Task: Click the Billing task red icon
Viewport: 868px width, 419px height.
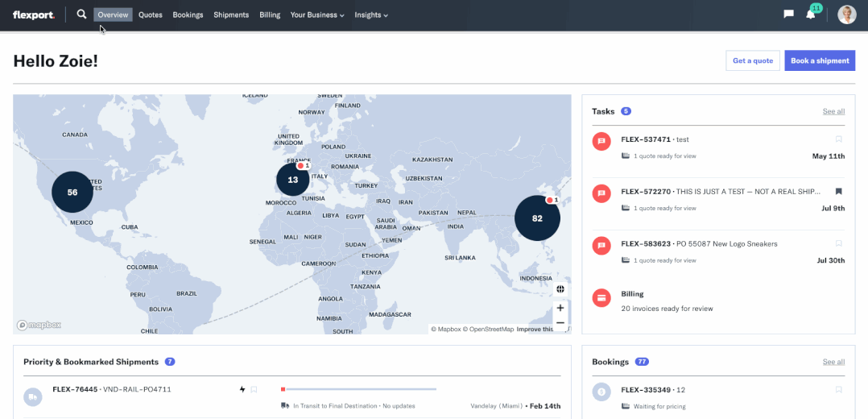Action: 601,297
